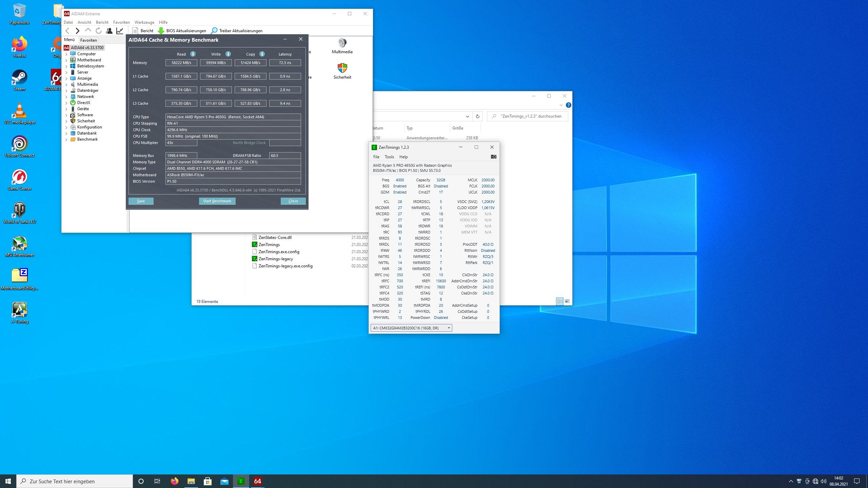Expand the Software tree node

tap(66, 115)
